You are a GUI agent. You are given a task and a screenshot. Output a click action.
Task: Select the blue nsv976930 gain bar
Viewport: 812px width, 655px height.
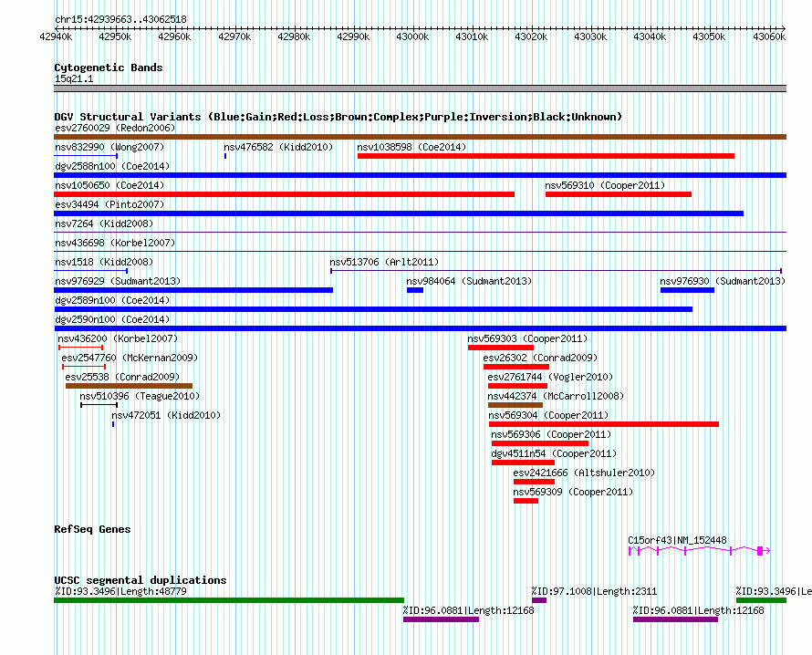(x=687, y=290)
